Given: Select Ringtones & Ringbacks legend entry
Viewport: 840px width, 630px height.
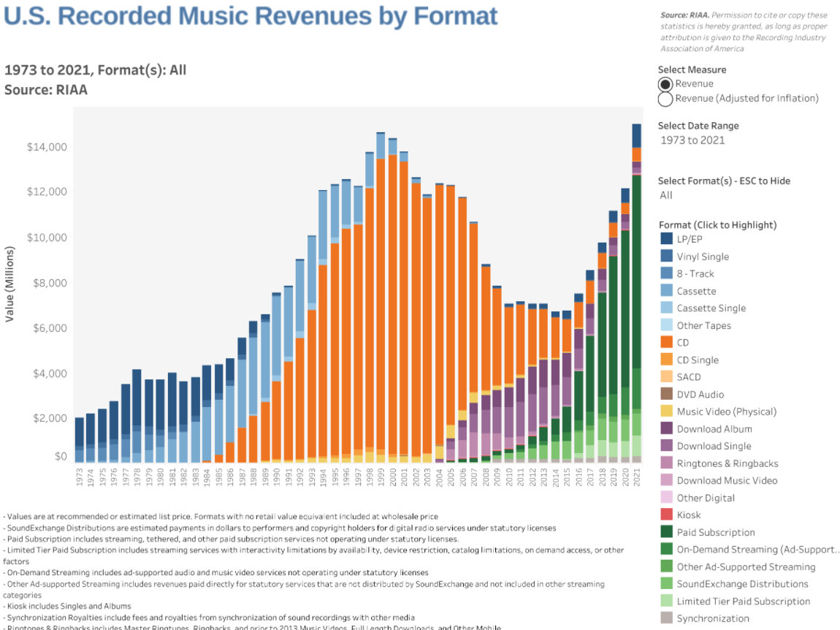Looking at the screenshot, I should pyautogui.click(x=727, y=463).
